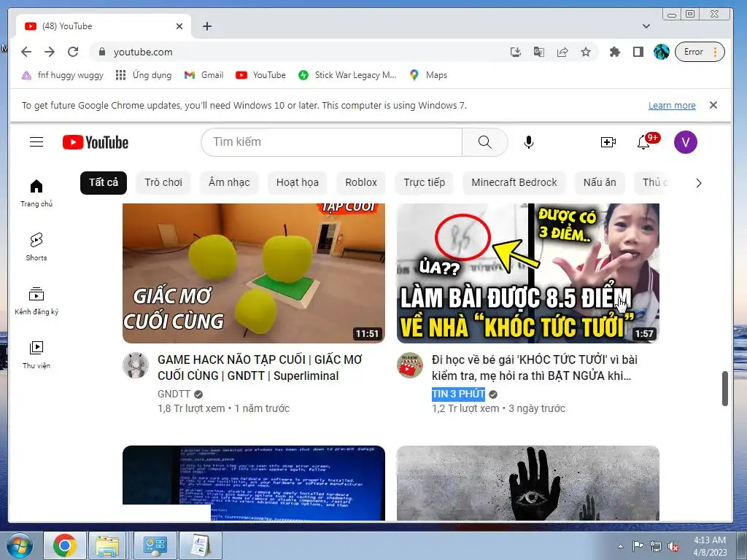Toggle the Chrome side panel icon

tap(638, 52)
